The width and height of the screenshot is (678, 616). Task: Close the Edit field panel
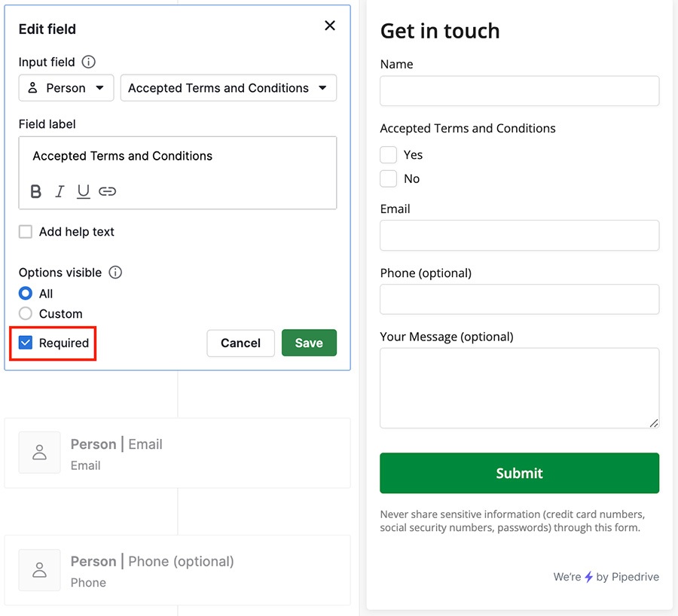point(330,26)
